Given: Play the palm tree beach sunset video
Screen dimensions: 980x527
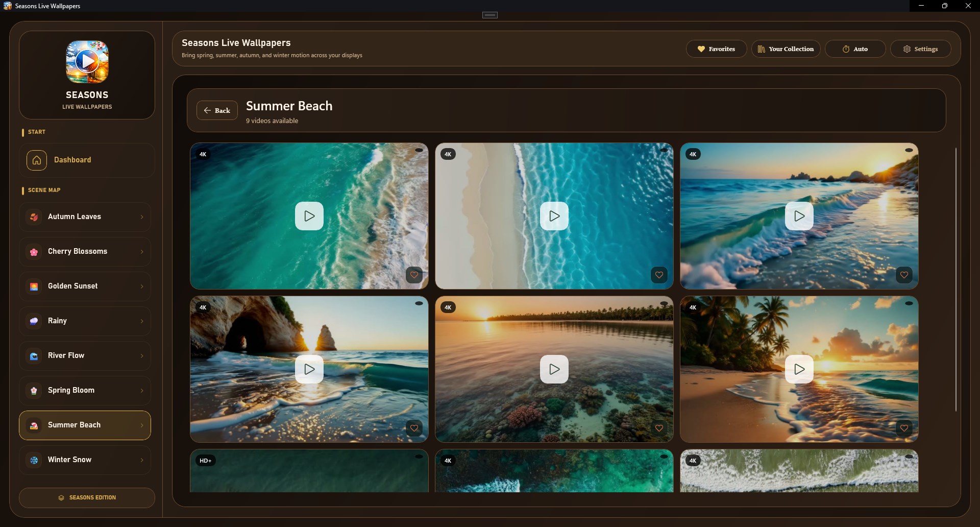Looking at the screenshot, I should (x=799, y=369).
